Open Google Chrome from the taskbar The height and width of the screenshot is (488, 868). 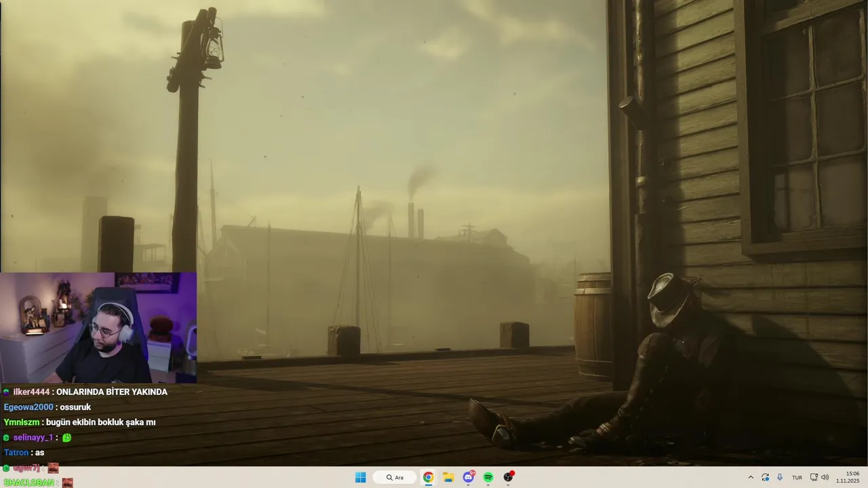click(428, 477)
